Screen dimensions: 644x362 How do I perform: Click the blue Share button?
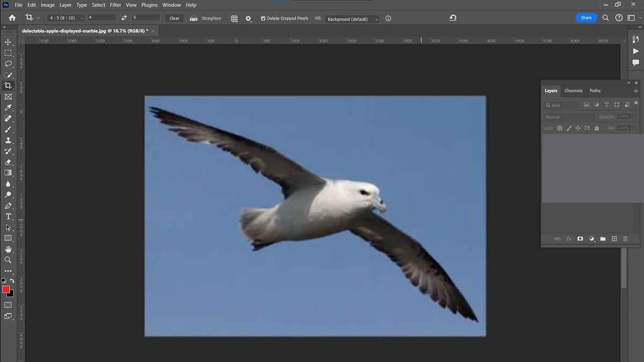click(x=586, y=18)
